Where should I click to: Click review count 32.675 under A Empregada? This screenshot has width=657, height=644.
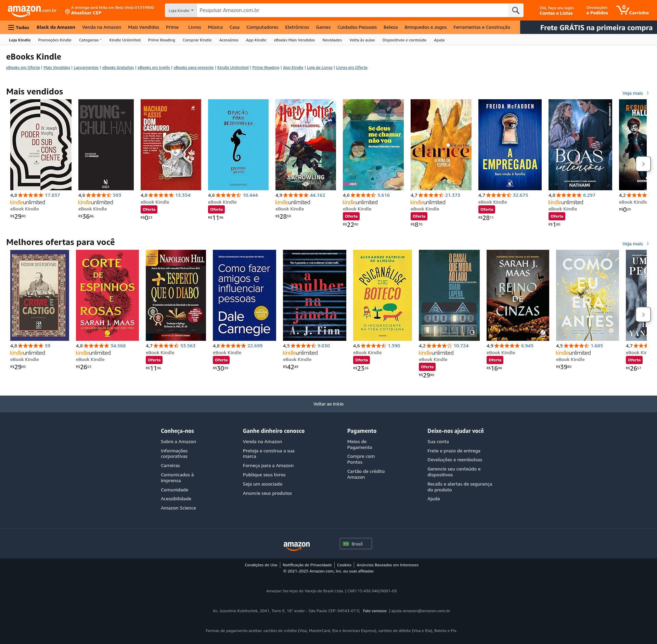coord(520,195)
